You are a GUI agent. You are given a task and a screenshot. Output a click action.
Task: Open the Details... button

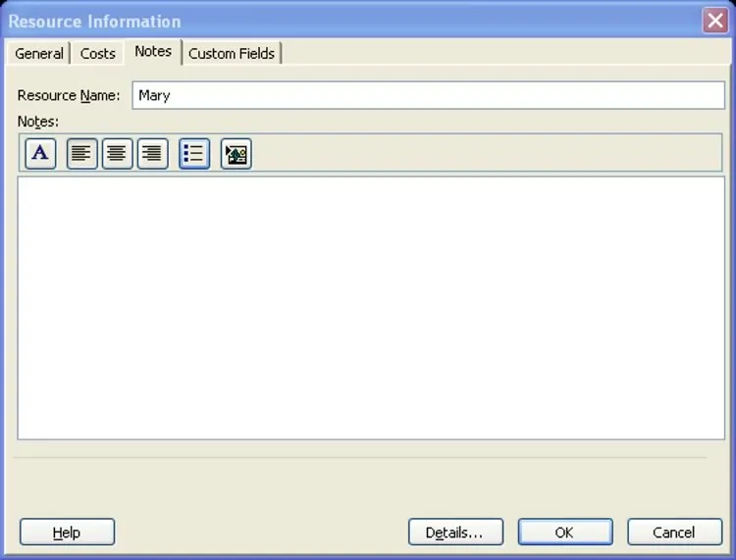455,533
